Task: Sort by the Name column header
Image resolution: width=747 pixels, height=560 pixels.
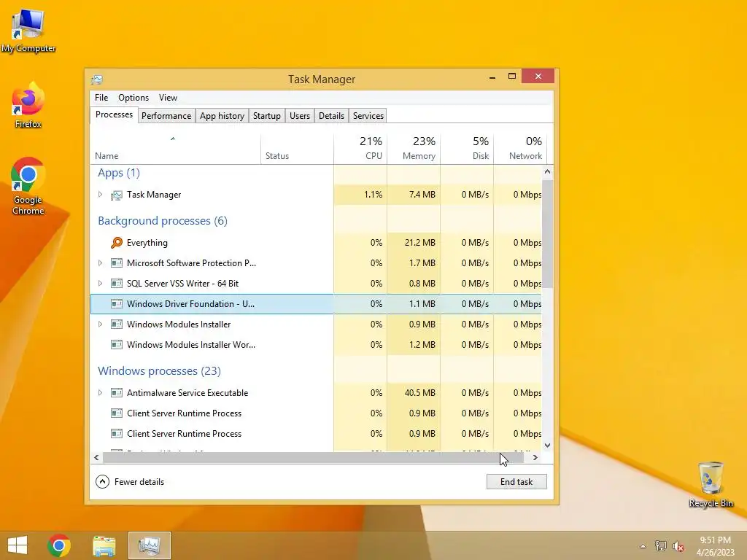Action: (175, 149)
